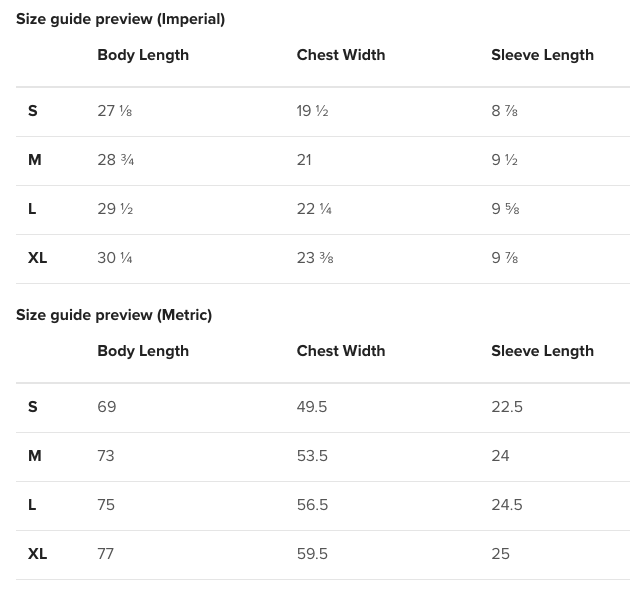Click the "Size guide preview (Metric)" heading

coord(114,315)
